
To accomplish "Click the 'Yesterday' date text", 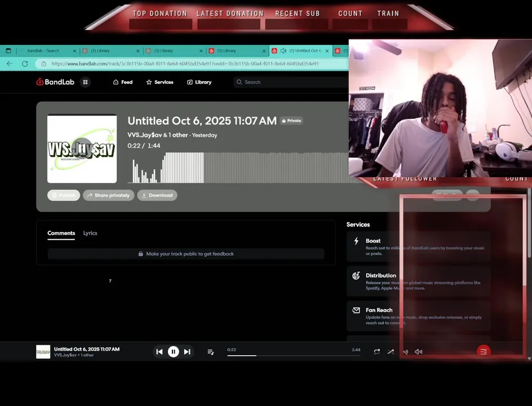I will 205,135.
